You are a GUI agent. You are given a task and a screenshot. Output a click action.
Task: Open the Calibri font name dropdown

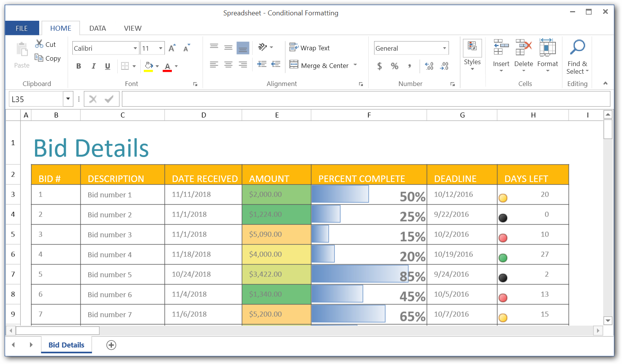pyautogui.click(x=135, y=48)
